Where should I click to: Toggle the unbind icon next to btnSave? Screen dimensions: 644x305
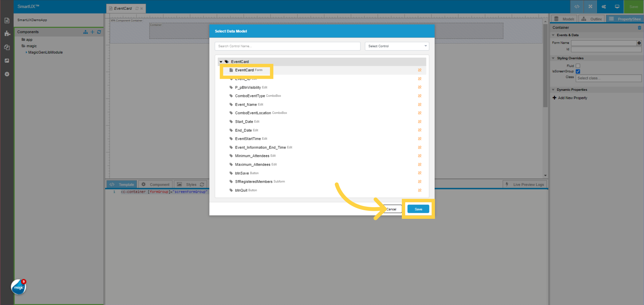click(420, 173)
